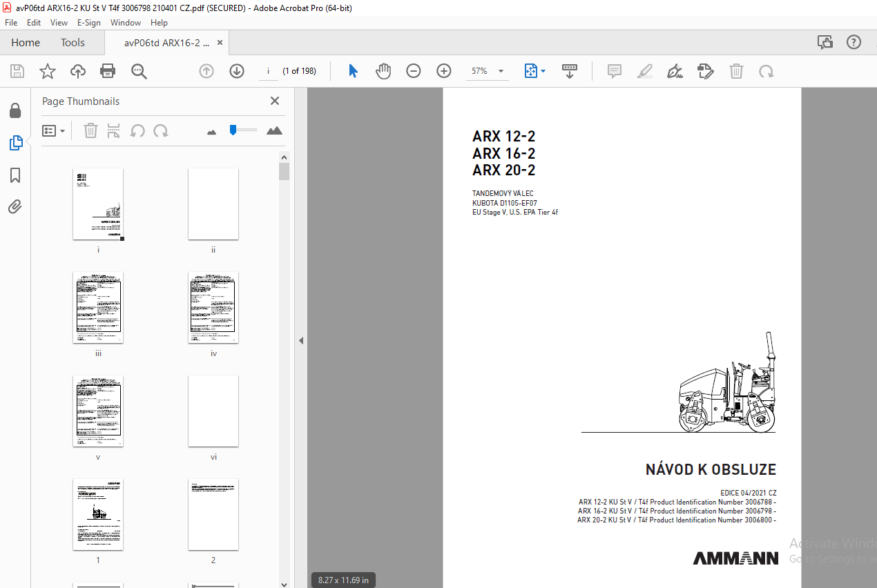Screen dimensions: 877x588
Task: Zoom in with plus button
Action: [444, 71]
